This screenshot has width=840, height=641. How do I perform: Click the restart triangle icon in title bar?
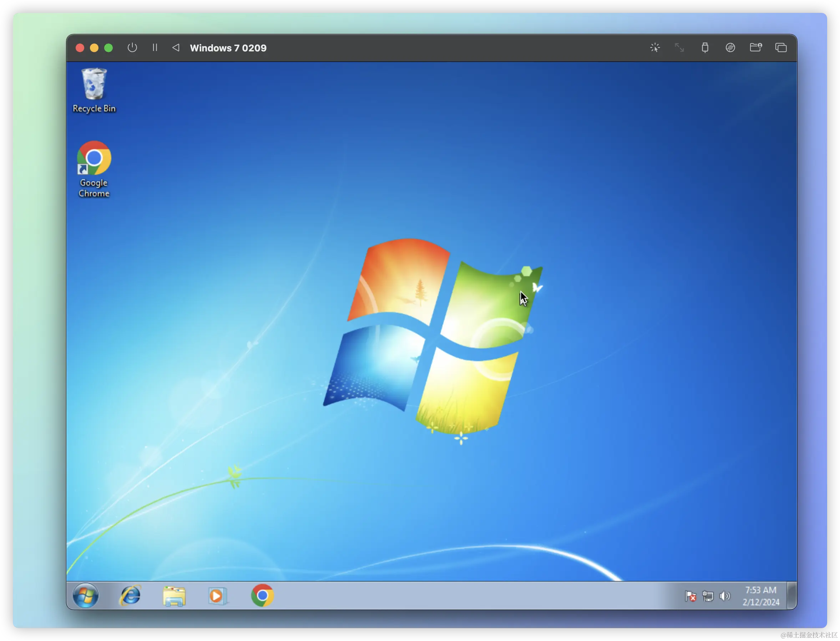click(176, 48)
